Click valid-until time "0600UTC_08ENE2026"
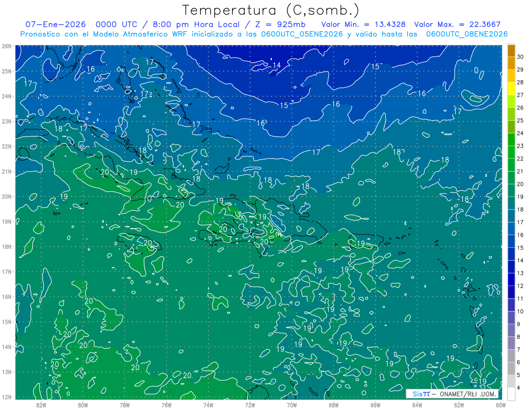Image resolution: width=532 pixels, height=411 pixels. tap(466, 34)
